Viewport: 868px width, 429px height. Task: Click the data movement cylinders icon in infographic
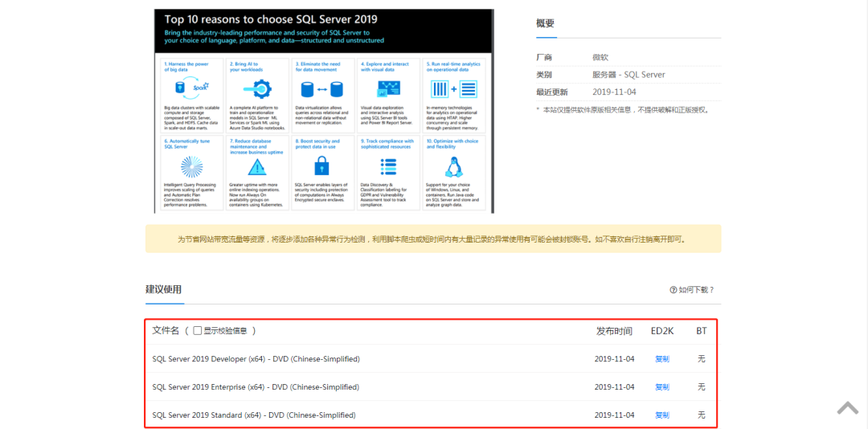click(321, 88)
